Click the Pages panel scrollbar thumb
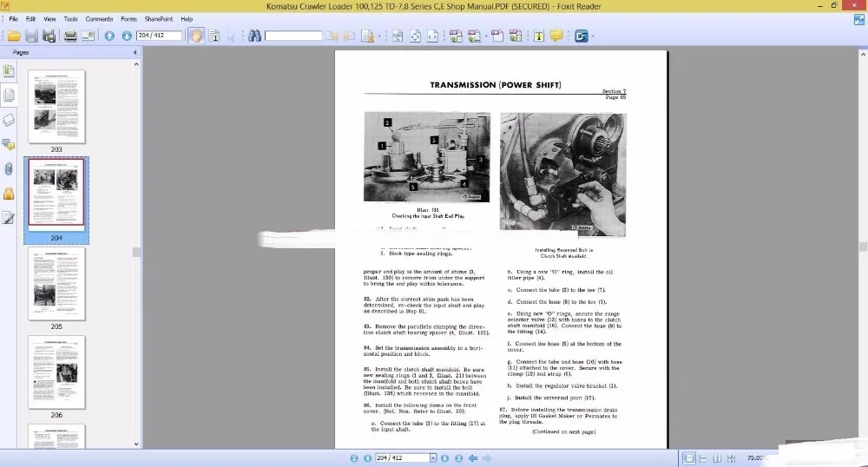Screen dimensions: 868x467 point(136,253)
